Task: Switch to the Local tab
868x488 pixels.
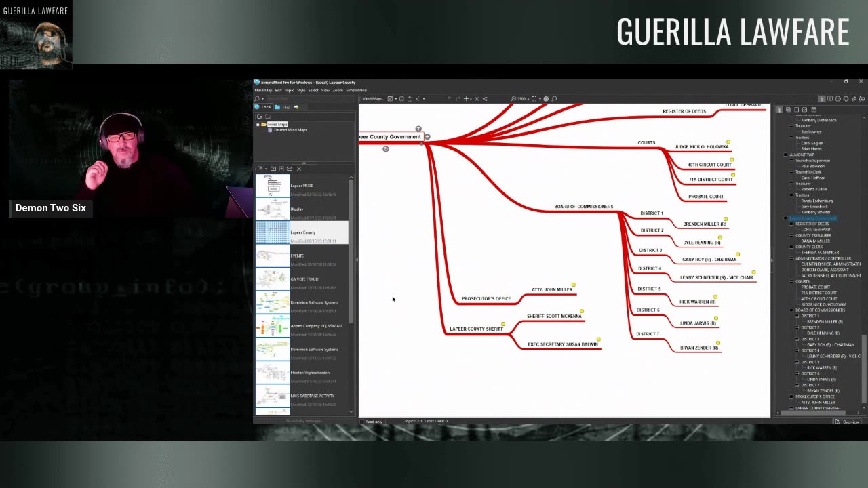Action: [x=262, y=107]
